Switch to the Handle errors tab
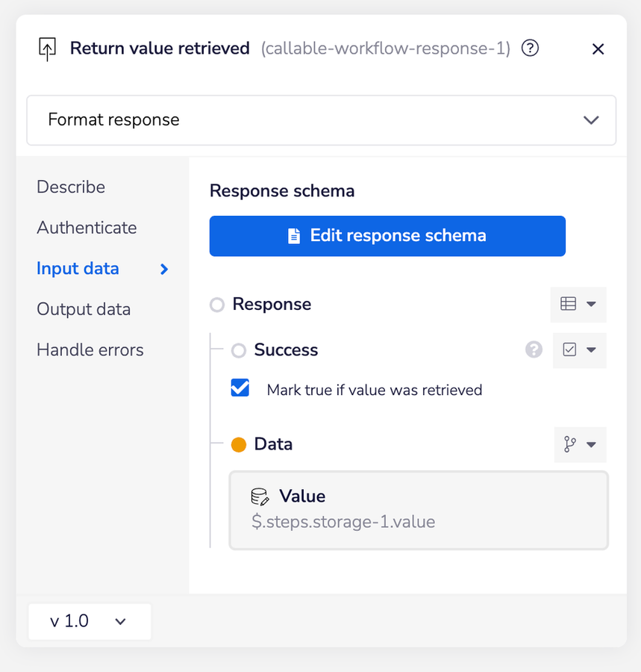641x672 pixels. 90,349
